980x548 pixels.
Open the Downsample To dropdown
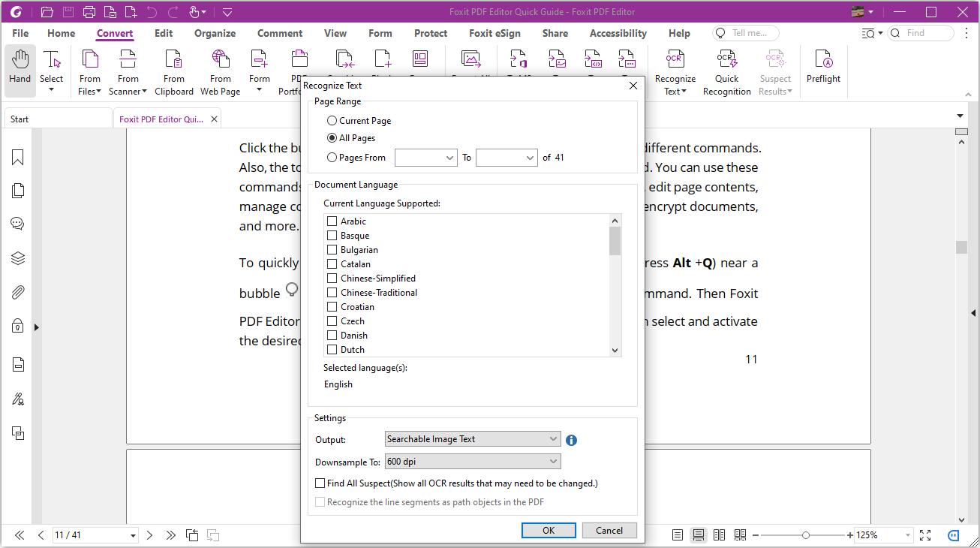click(x=553, y=462)
